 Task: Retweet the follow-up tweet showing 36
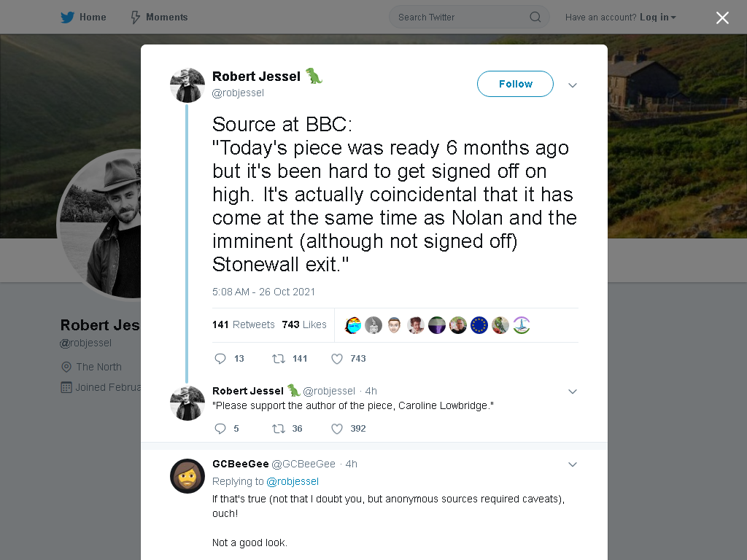pos(278,429)
